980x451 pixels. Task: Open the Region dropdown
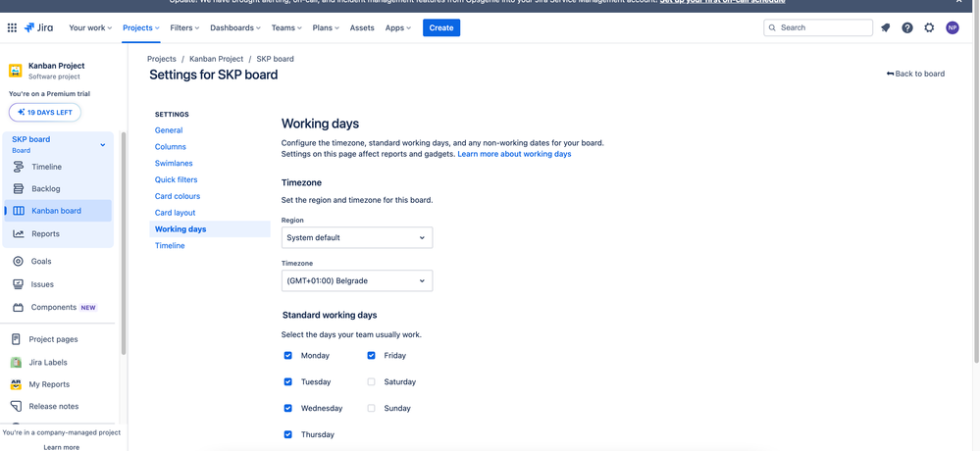[x=357, y=237]
